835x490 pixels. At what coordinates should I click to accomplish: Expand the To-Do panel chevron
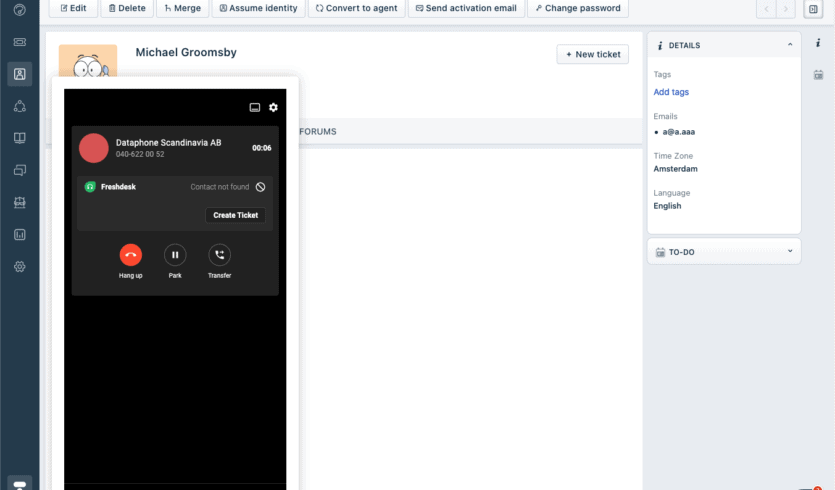point(790,251)
